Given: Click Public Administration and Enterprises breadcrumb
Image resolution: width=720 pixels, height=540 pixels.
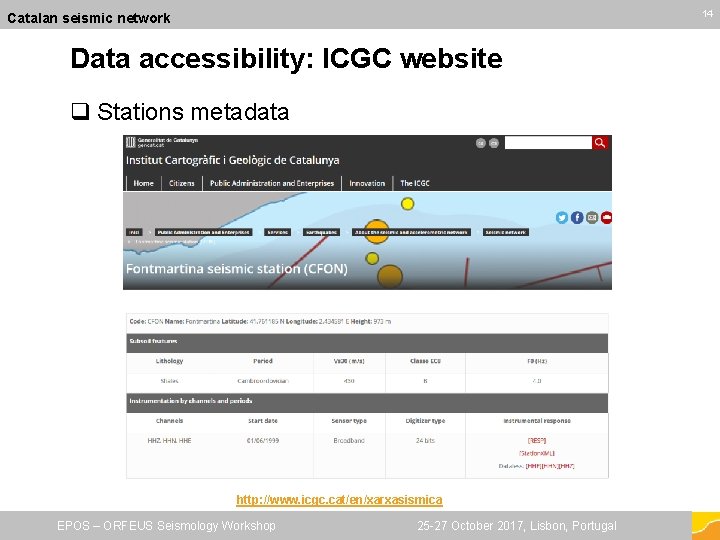Looking at the screenshot, I should [x=203, y=232].
